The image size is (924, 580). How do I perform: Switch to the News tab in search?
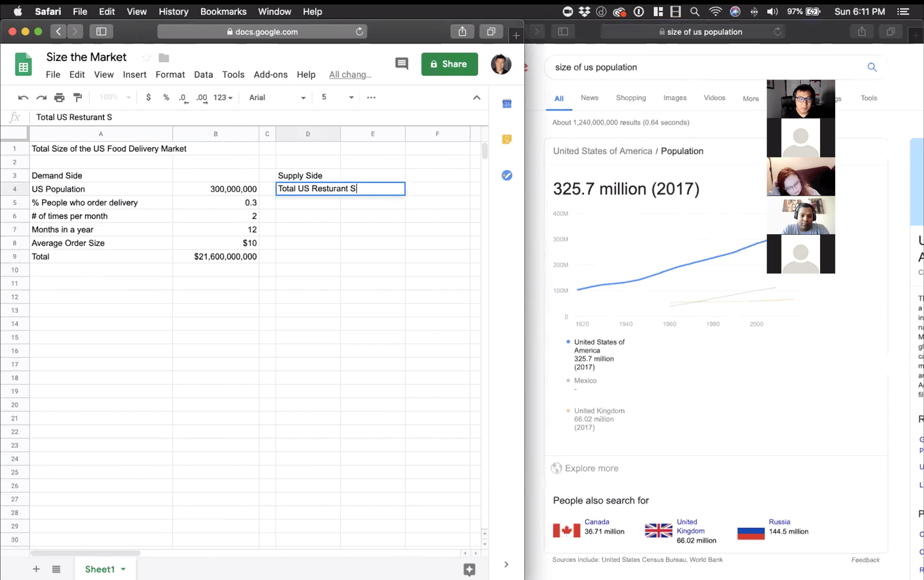tap(589, 98)
